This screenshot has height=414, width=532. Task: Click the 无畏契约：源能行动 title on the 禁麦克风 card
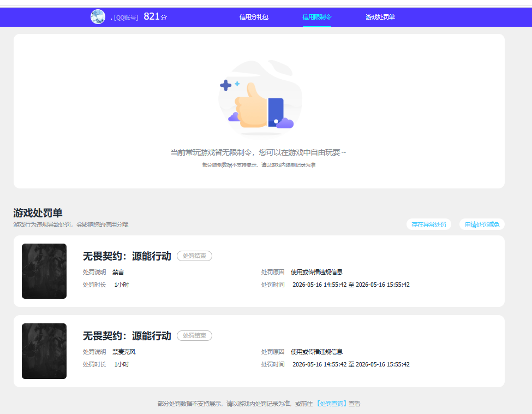[127, 336]
